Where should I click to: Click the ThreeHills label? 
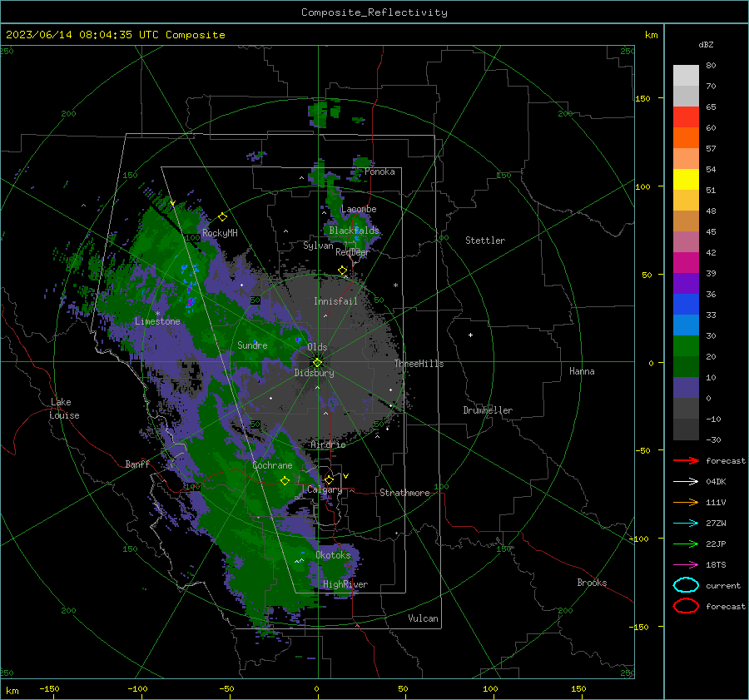coord(419,364)
